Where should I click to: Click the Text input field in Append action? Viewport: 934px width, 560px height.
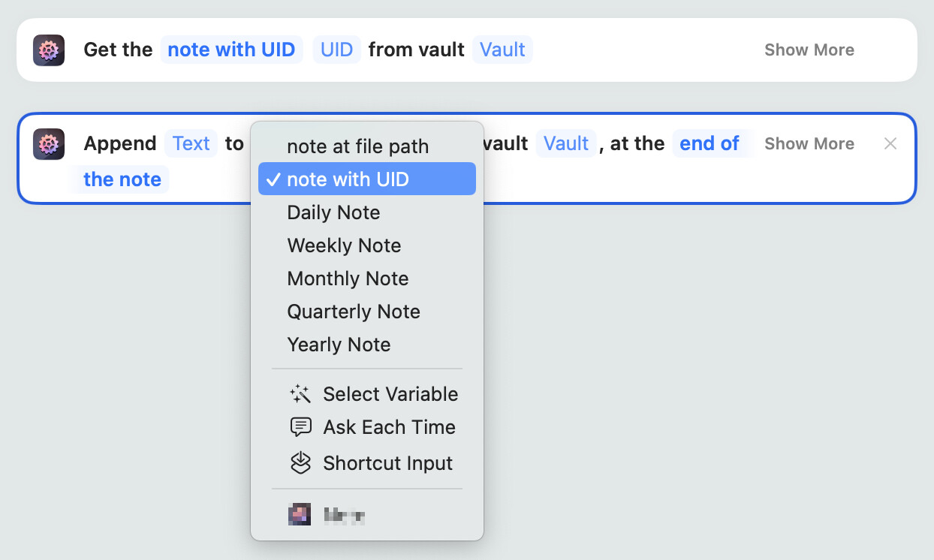point(191,143)
